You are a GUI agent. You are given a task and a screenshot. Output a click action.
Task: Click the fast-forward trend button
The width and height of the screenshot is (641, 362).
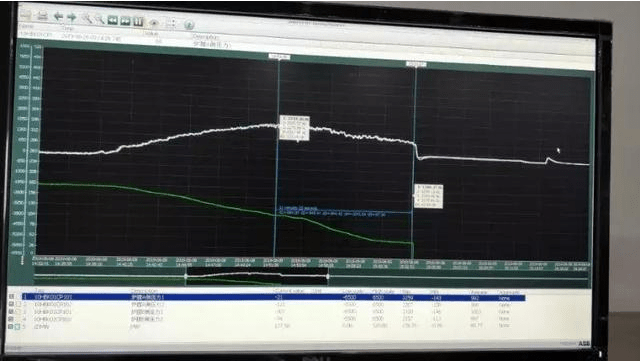pyautogui.click(x=125, y=20)
